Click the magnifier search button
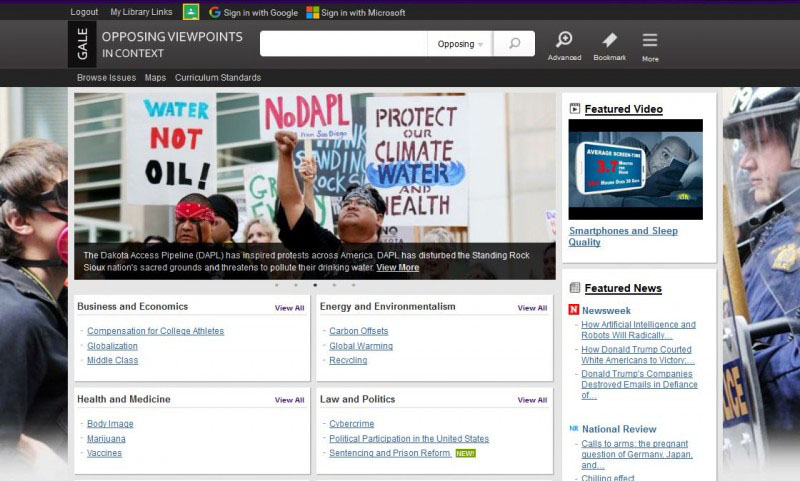This screenshot has width=800, height=481. (514, 43)
